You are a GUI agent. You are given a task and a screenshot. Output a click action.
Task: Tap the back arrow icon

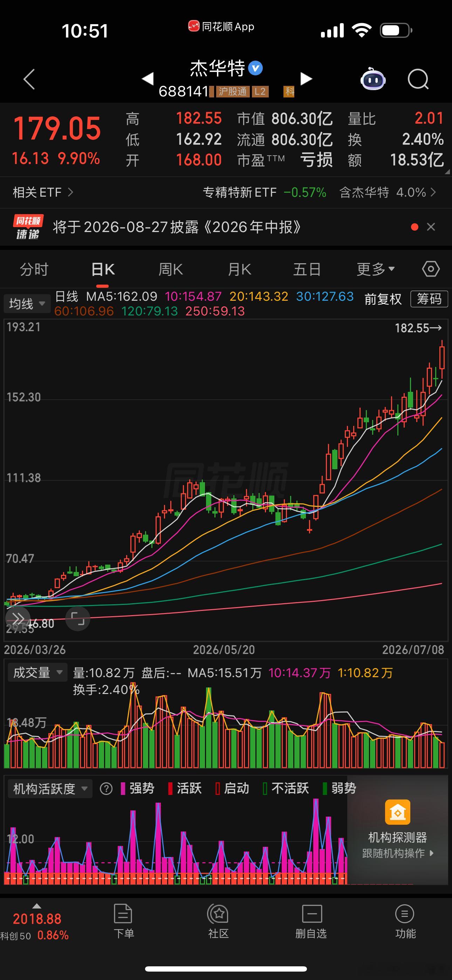click(x=29, y=79)
